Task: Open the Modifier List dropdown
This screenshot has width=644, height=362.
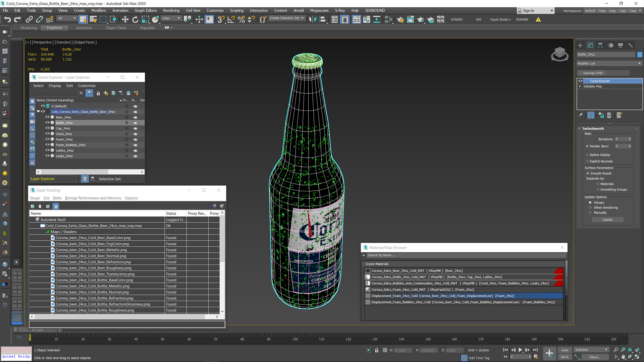Action: coord(609,63)
